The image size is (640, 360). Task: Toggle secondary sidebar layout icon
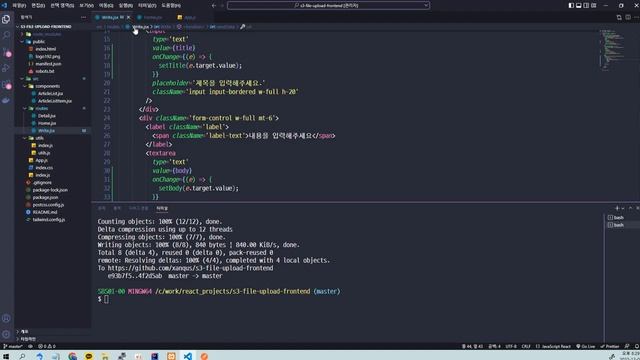(586, 5)
